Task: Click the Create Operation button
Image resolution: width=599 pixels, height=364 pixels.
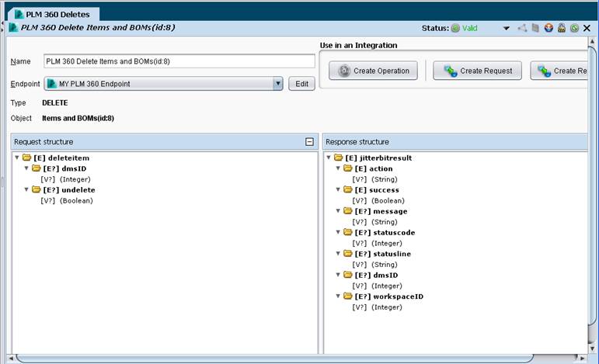Action: (x=373, y=71)
